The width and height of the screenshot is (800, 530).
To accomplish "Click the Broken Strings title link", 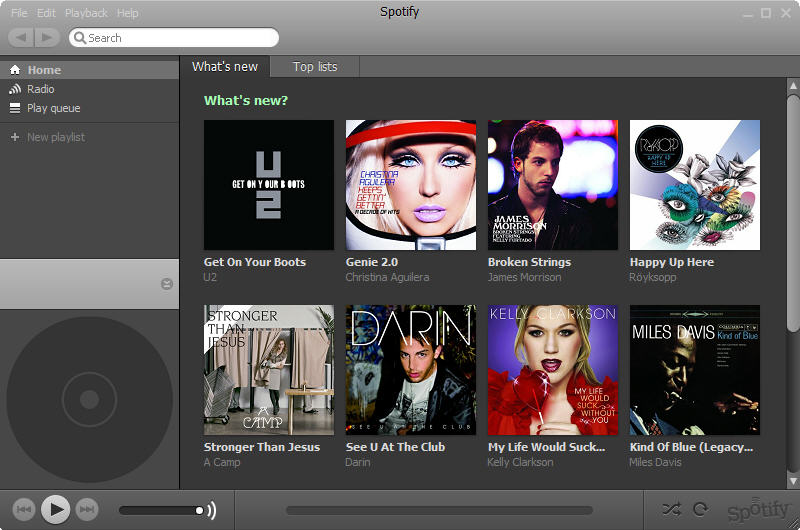I will 529,262.
